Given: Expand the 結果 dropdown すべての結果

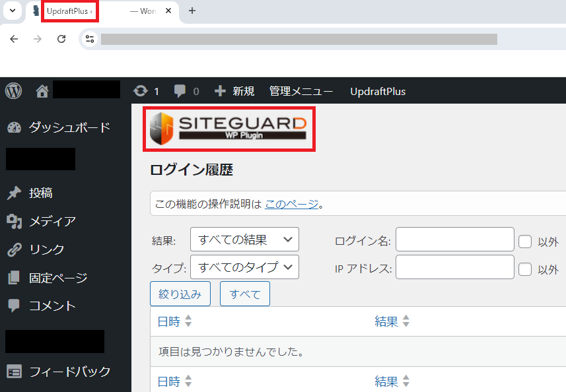Looking at the screenshot, I should (244, 240).
